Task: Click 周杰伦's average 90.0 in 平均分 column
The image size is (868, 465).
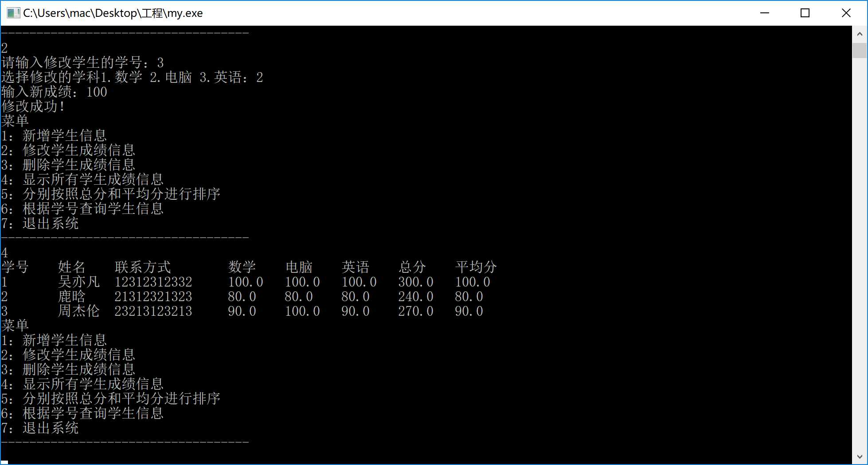Action: pos(469,311)
